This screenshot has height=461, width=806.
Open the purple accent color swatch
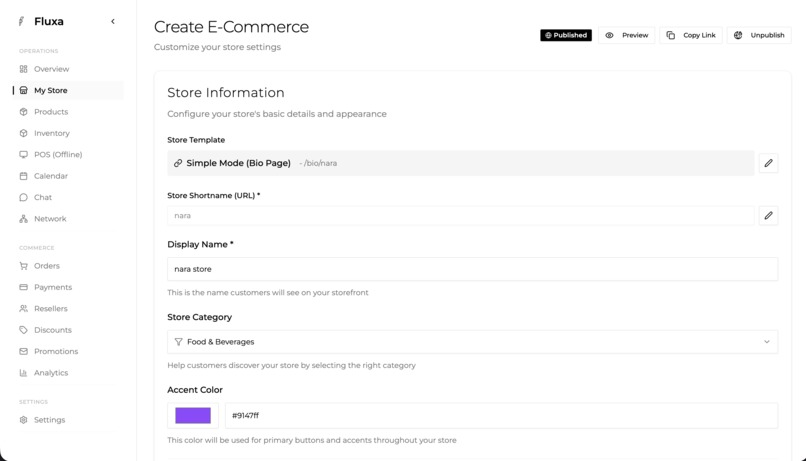pos(193,415)
